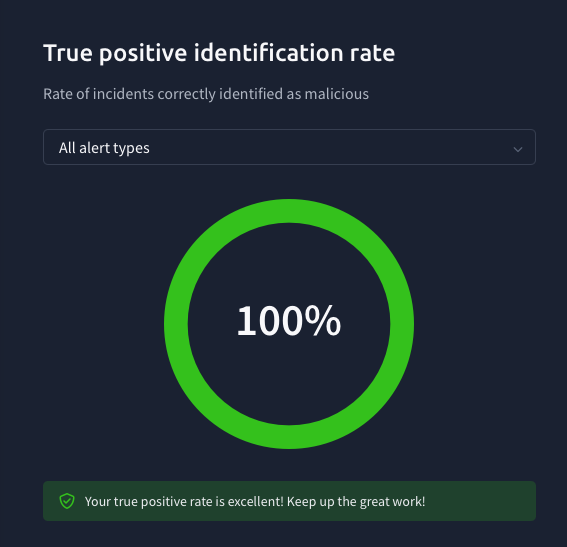This screenshot has height=547, width=567.
Task: Click the percent sign in the chart value
Action: pyautogui.click(x=323, y=321)
